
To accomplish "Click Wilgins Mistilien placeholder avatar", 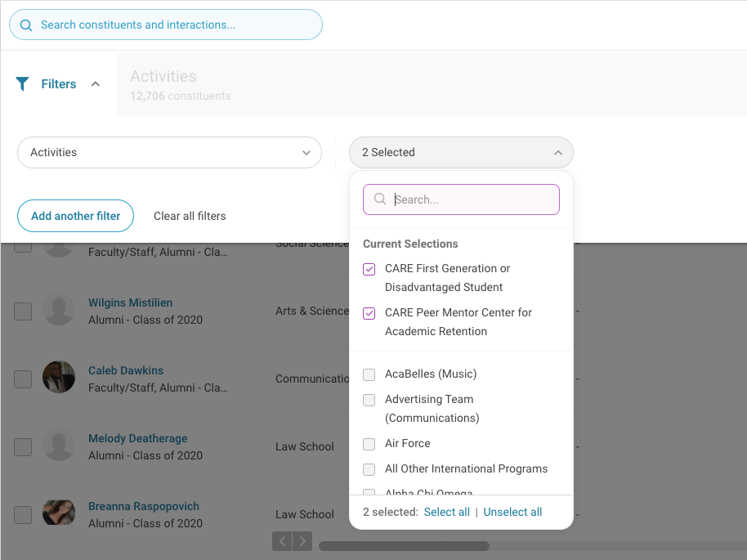I will (x=59, y=309).
